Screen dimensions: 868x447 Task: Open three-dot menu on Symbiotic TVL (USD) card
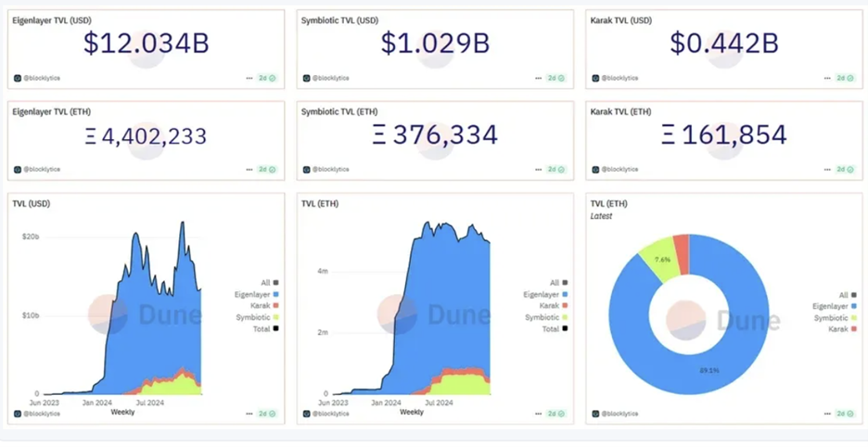(x=538, y=78)
